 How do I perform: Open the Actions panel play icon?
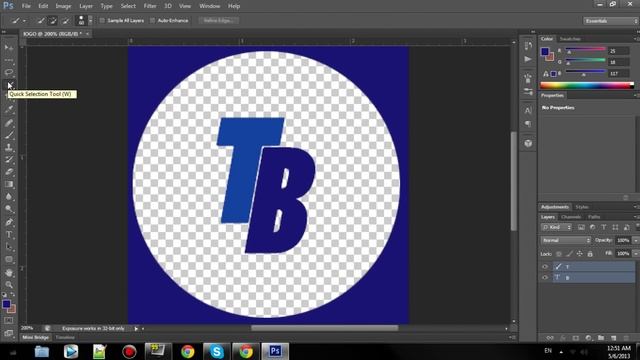click(x=528, y=59)
